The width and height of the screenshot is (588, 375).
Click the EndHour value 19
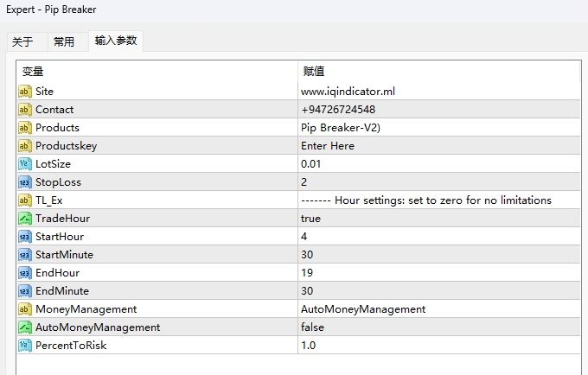click(307, 273)
